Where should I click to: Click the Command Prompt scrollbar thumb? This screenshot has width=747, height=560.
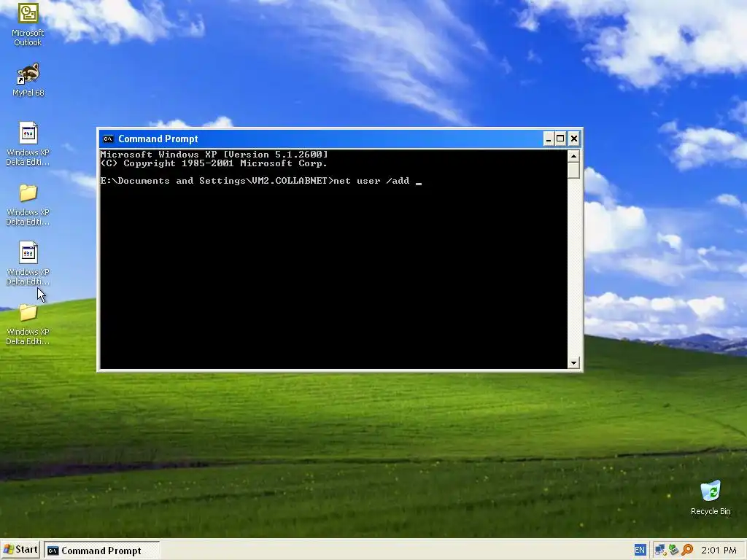tap(573, 171)
